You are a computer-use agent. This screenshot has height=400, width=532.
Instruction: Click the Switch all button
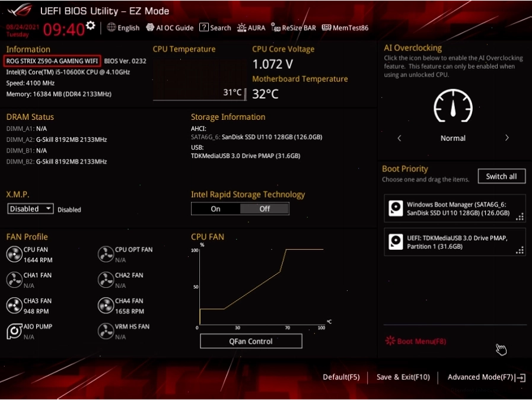click(502, 176)
